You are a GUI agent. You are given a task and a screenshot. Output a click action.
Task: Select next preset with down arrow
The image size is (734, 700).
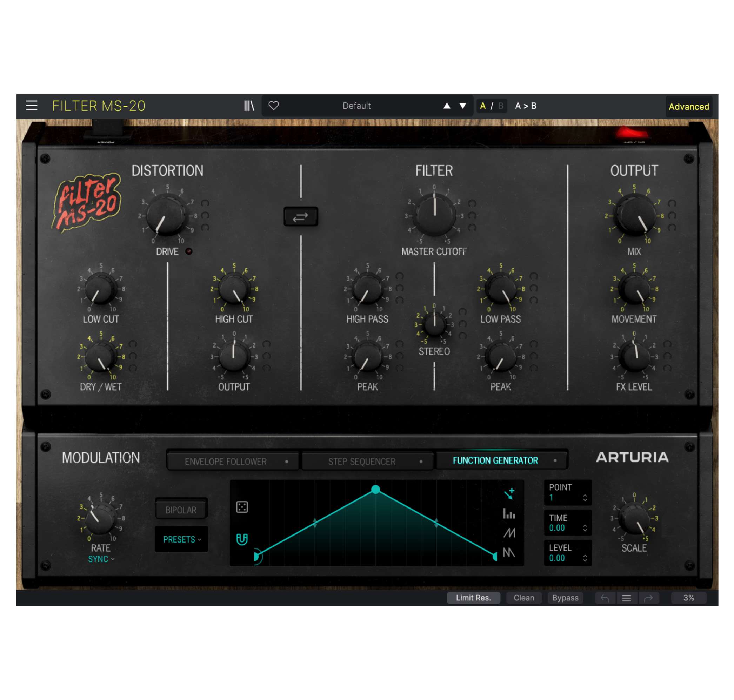tap(462, 106)
